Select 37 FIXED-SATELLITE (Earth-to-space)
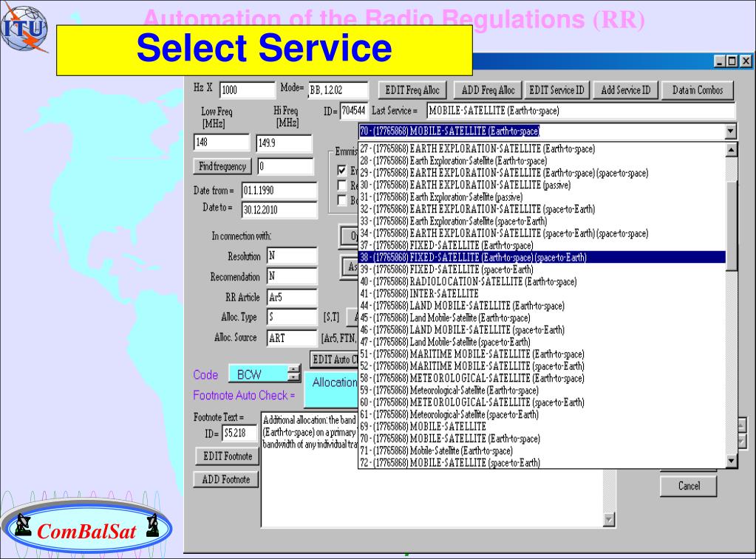 click(542, 245)
